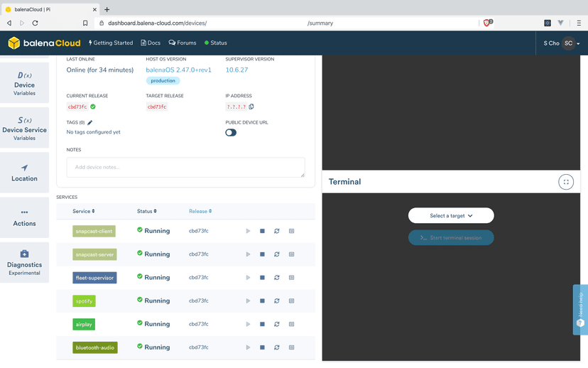Restart the spotify service
Viewport: 588px width, 368px height.
point(277,301)
